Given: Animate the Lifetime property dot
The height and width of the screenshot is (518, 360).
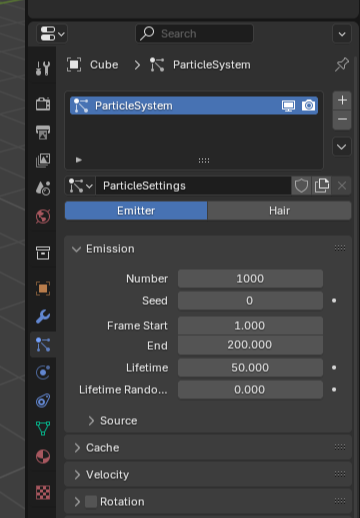Looking at the screenshot, I should click(334, 368).
